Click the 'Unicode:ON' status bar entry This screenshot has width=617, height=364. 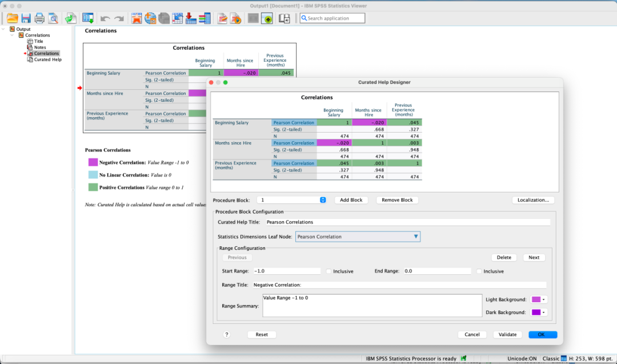coord(522,358)
